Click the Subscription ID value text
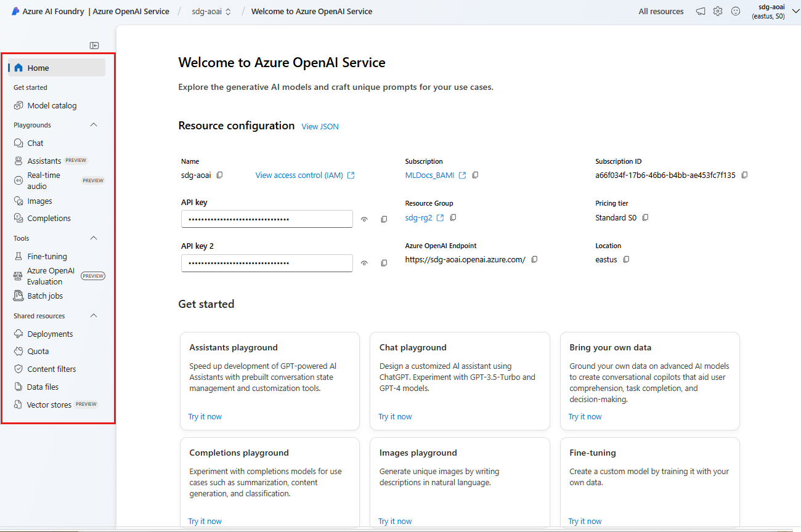801x532 pixels. [665, 175]
